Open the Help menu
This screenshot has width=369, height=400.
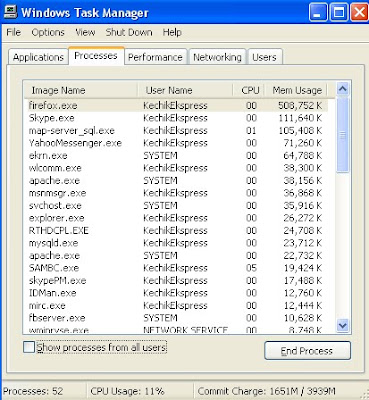click(172, 32)
